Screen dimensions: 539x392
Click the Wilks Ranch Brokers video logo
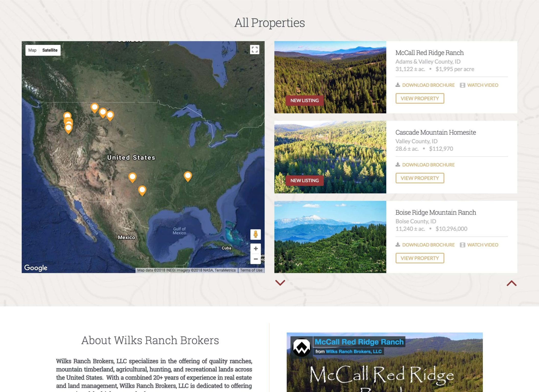click(301, 347)
